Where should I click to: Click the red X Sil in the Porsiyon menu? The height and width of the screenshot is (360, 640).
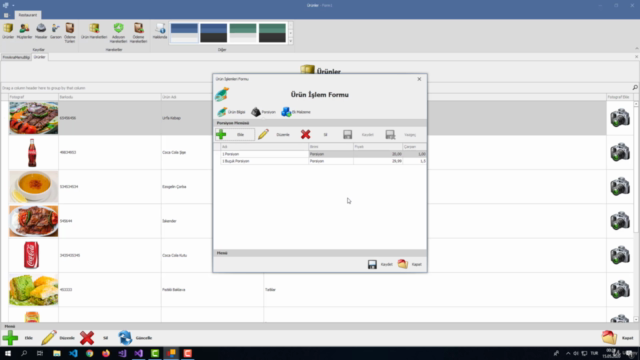pyautogui.click(x=314, y=134)
